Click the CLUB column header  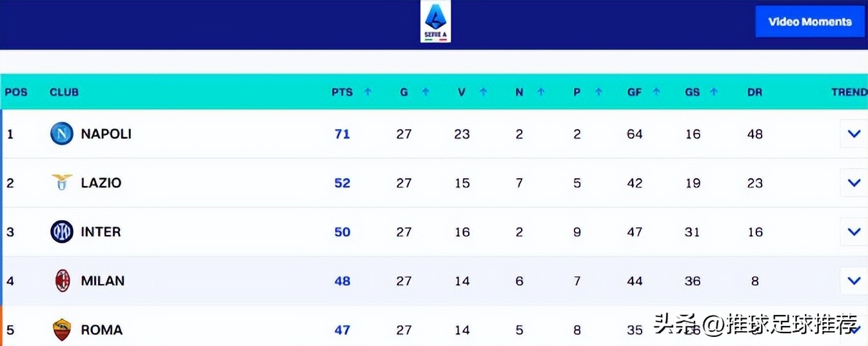pyautogui.click(x=64, y=92)
